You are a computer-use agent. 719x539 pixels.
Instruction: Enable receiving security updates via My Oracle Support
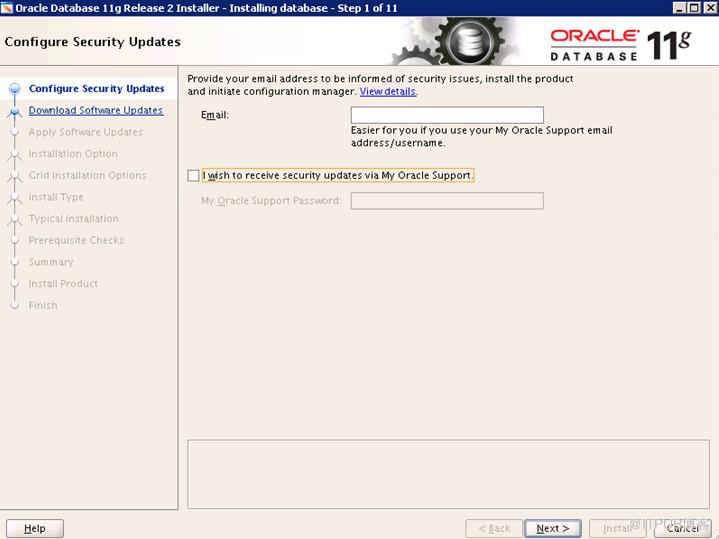point(193,176)
